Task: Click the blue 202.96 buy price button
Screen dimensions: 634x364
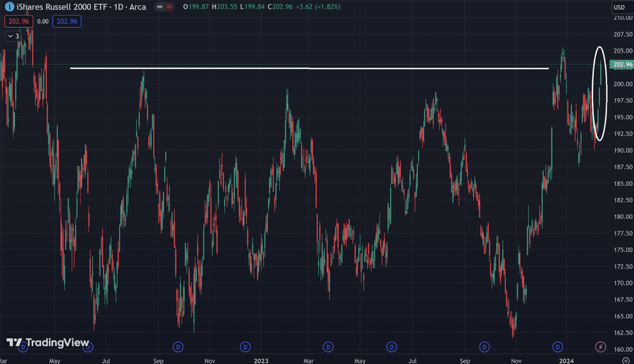Action: (x=67, y=21)
